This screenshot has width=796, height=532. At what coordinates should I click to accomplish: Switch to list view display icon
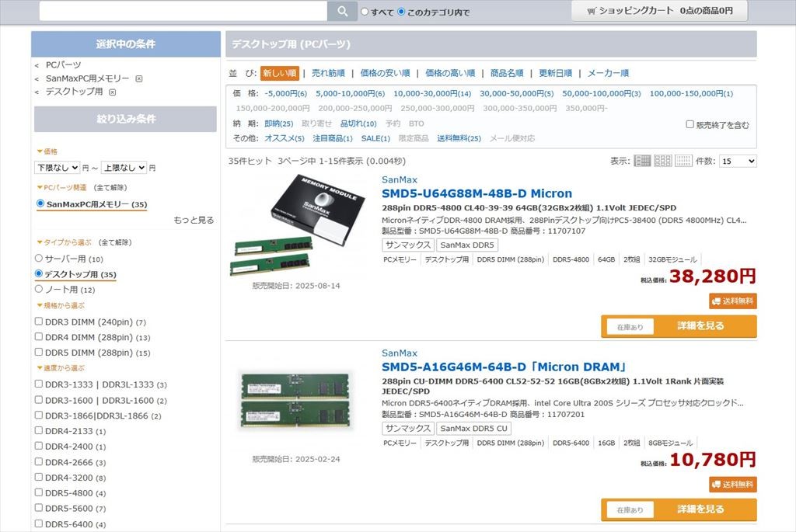(642, 161)
